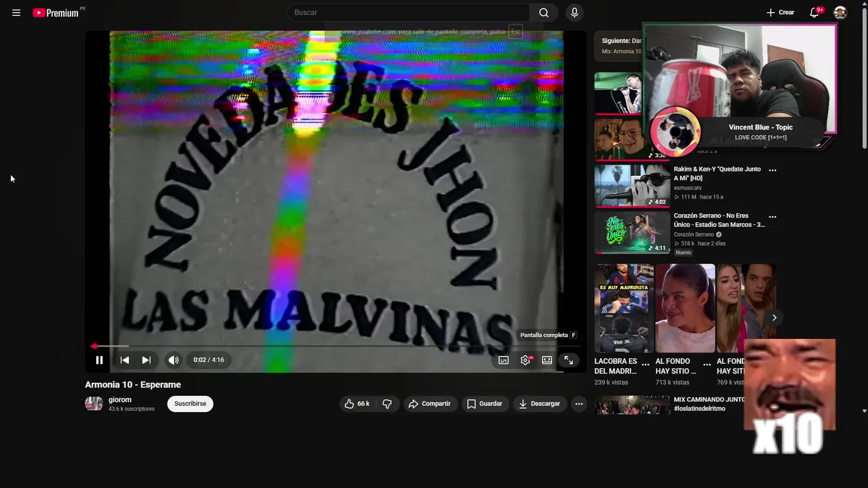Open Corazón Serrano channel name
This screenshot has width=868, height=488.
694,235
